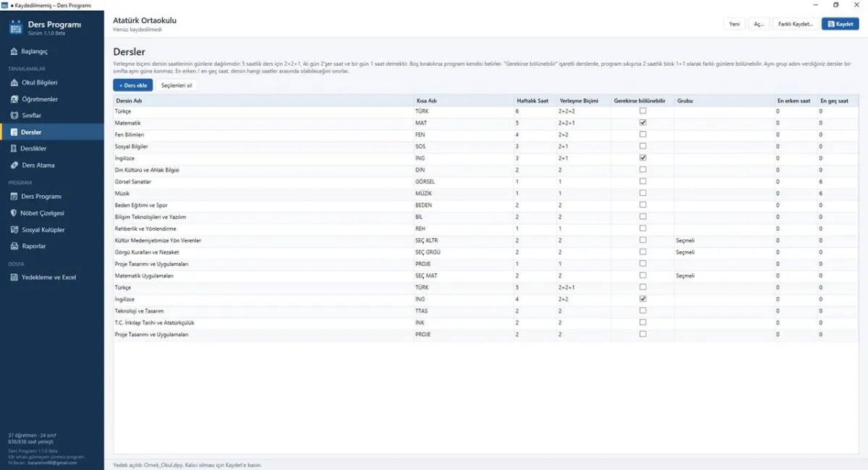Tick the Sosyal Bilgiler split checkbox
The height and width of the screenshot is (470, 868).
[x=642, y=146]
